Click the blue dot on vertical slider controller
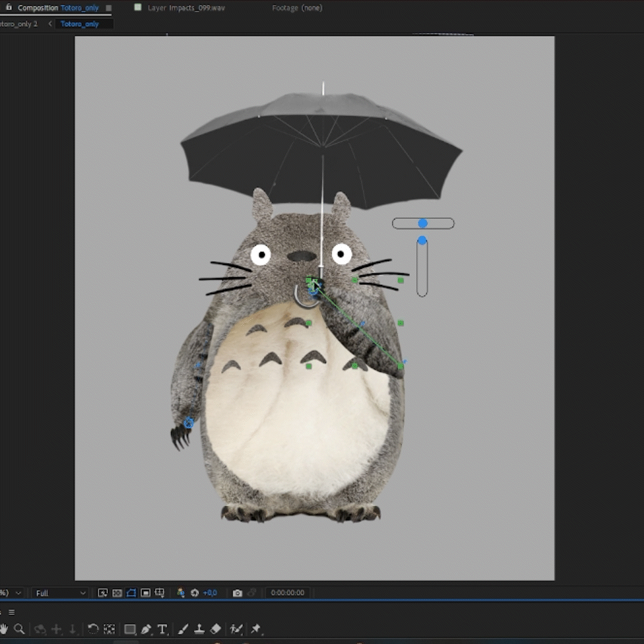 (422, 240)
